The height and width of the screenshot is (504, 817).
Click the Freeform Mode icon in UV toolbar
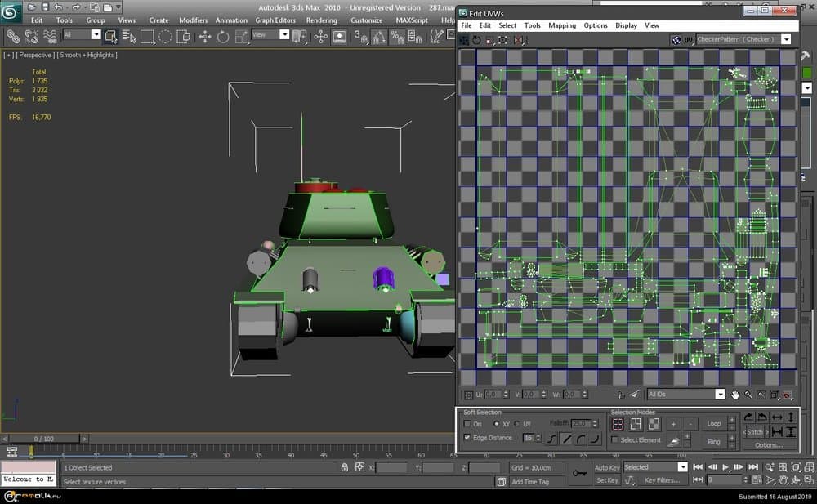[x=504, y=40]
